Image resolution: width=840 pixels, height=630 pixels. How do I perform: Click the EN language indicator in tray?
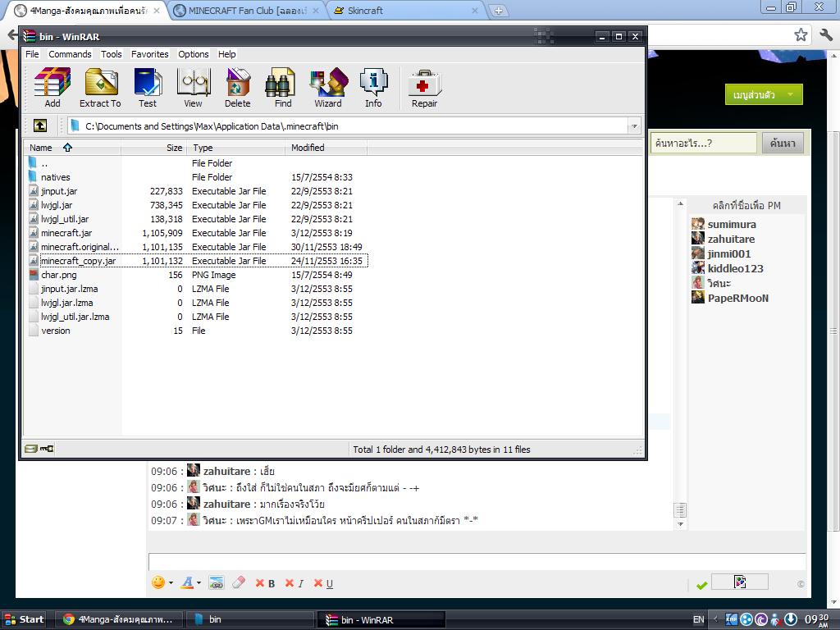[698, 619]
